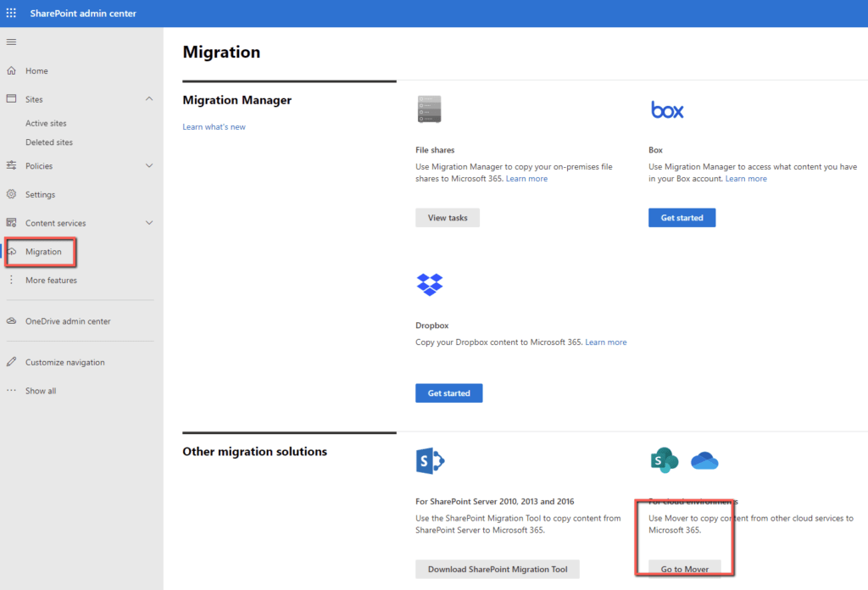The image size is (868, 590).
Task: Click the Show all ellipsis icon
Action: coord(11,390)
